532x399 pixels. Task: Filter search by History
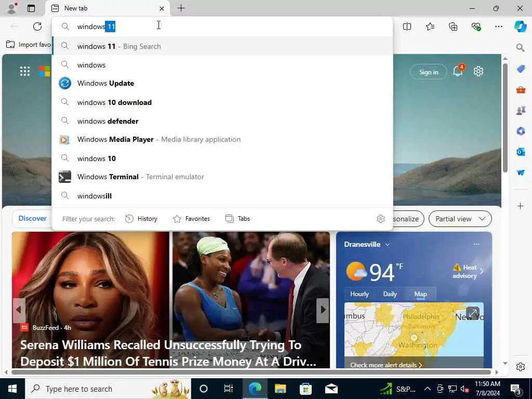point(141,219)
